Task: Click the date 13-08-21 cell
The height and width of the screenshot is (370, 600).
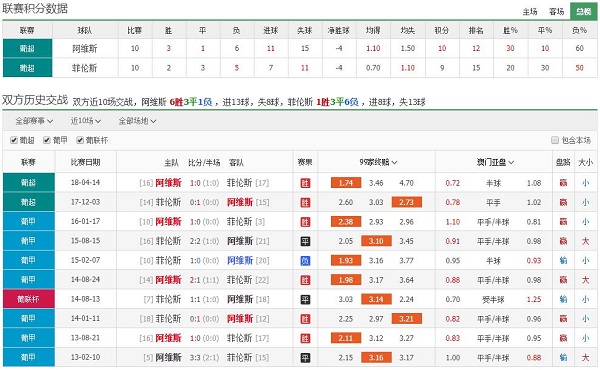Action: click(x=86, y=338)
